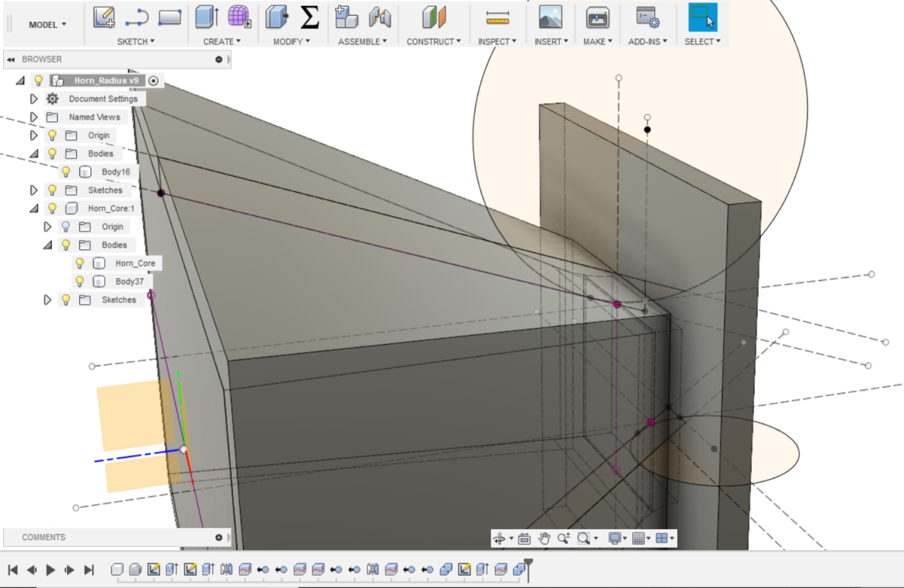This screenshot has width=904, height=588.
Task: Hide the Horn_Core body using its bulb
Action: point(80,264)
